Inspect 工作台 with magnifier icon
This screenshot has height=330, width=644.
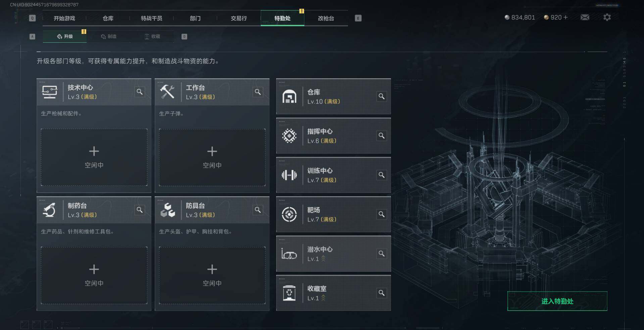click(x=258, y=92)
